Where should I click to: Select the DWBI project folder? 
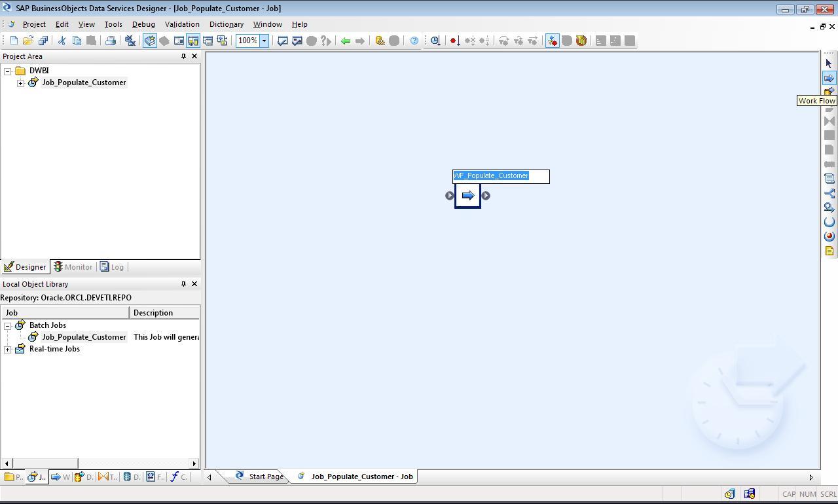pos(39,71)
